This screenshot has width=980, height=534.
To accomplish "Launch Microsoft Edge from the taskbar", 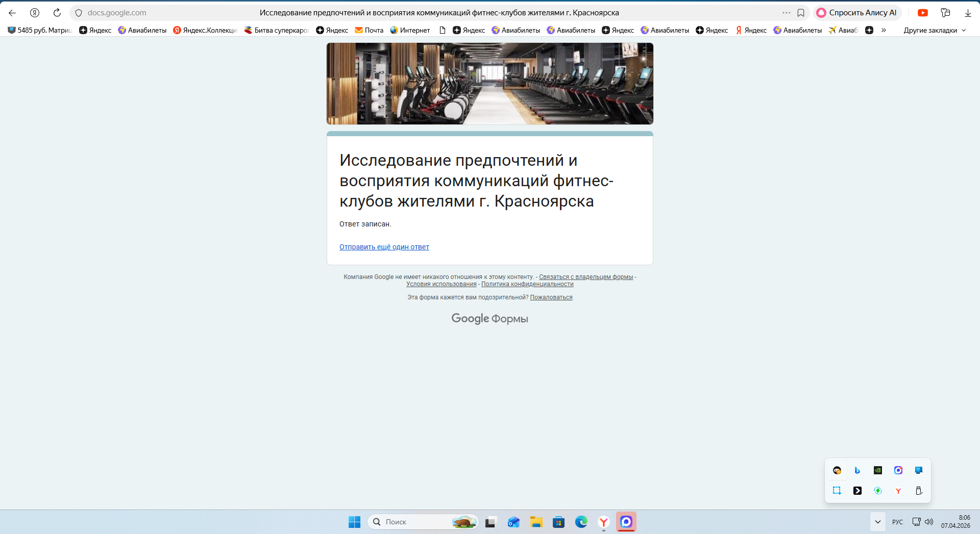I will tap(581, 522).
